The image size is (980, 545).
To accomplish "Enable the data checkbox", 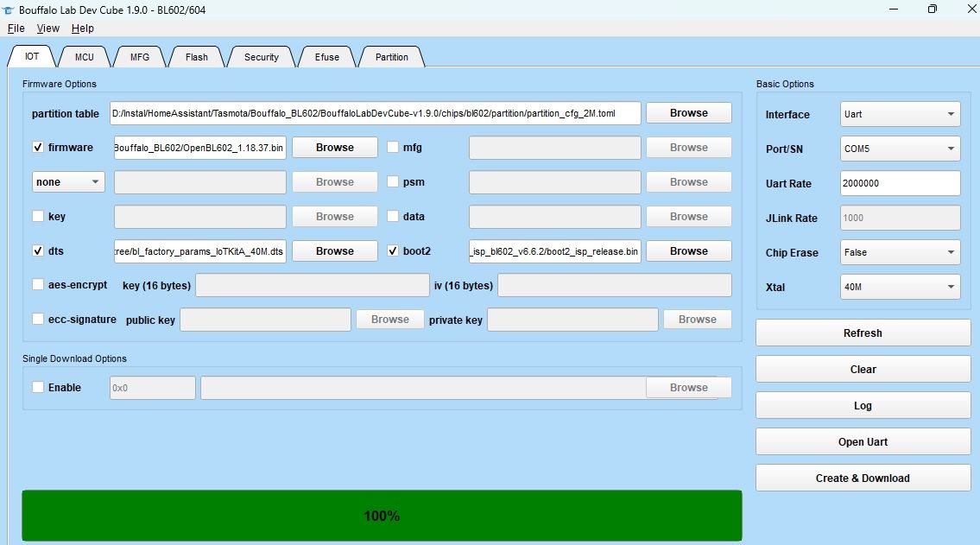I will 393,216.
